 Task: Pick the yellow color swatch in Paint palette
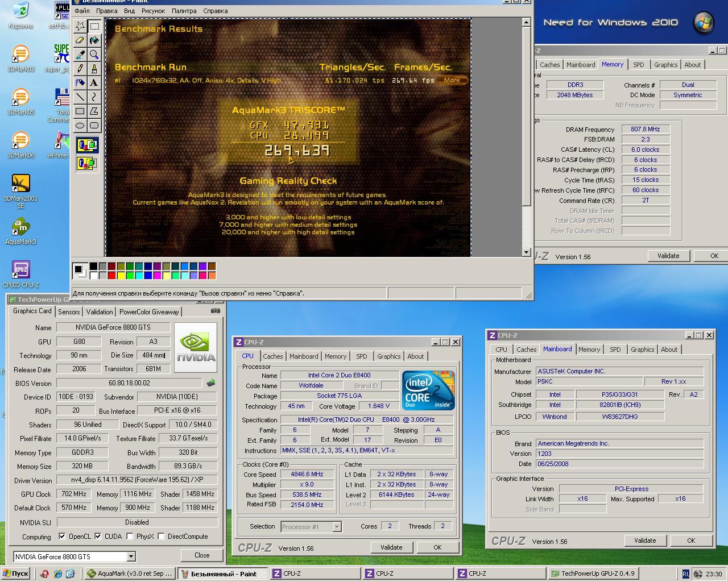pos(121,275)
